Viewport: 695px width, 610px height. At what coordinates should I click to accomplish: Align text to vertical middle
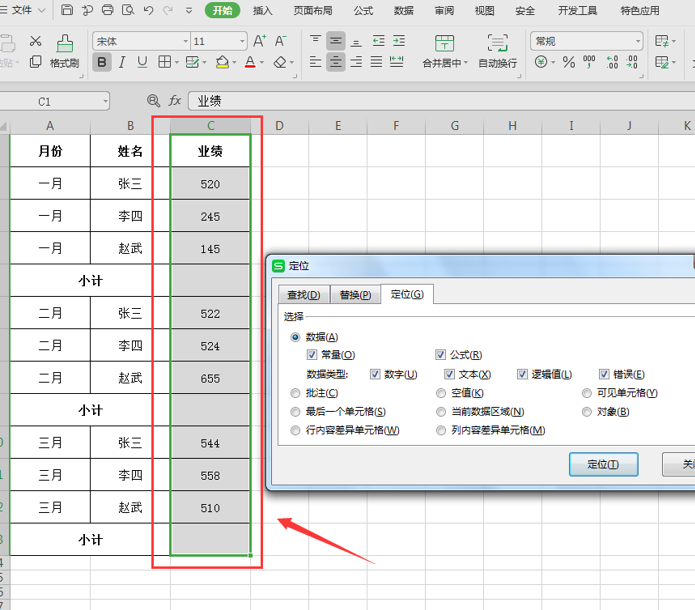tap(336, 41)
